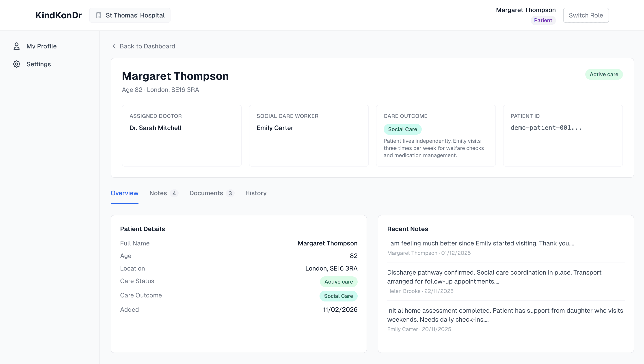The height and width of the screenshot is (364, 644).
Task: Open Emily Carter's home assessment note
Action: [x=505, y=315]
